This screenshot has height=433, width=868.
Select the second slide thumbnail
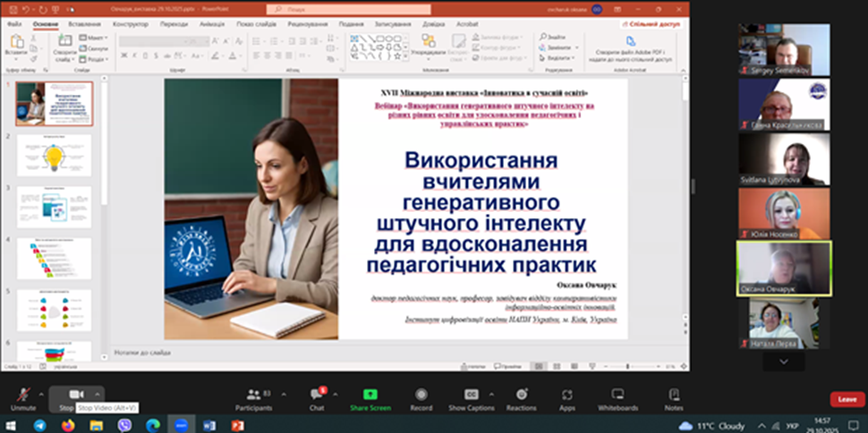(54, 156)
